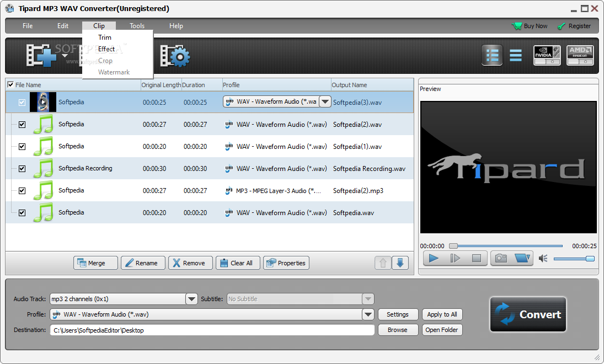Uncheck the Softpedia(2).wav row checkbox
This screenshot has height=364, width=604.
pyautogui.click(x=22, y=125)
